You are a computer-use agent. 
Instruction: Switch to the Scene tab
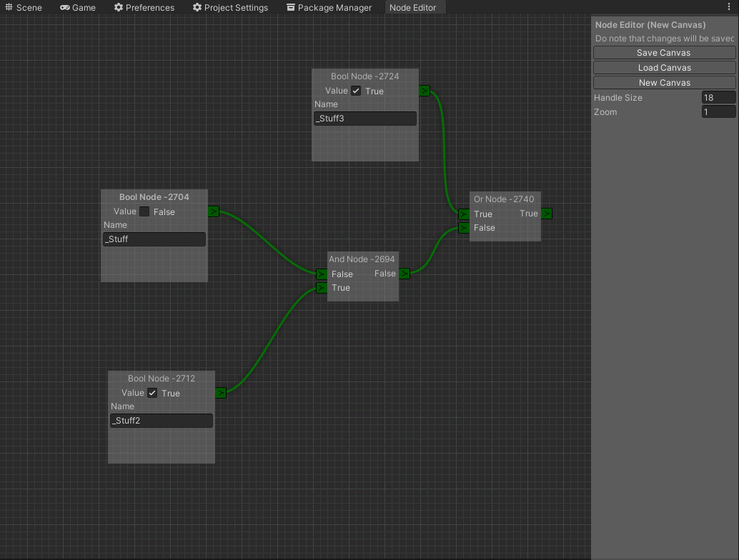24,8
